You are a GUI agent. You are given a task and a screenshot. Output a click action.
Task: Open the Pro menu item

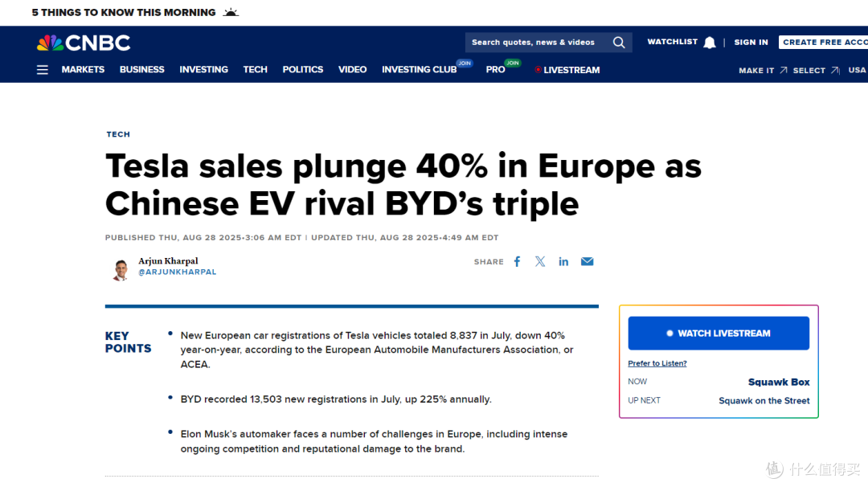495,70
